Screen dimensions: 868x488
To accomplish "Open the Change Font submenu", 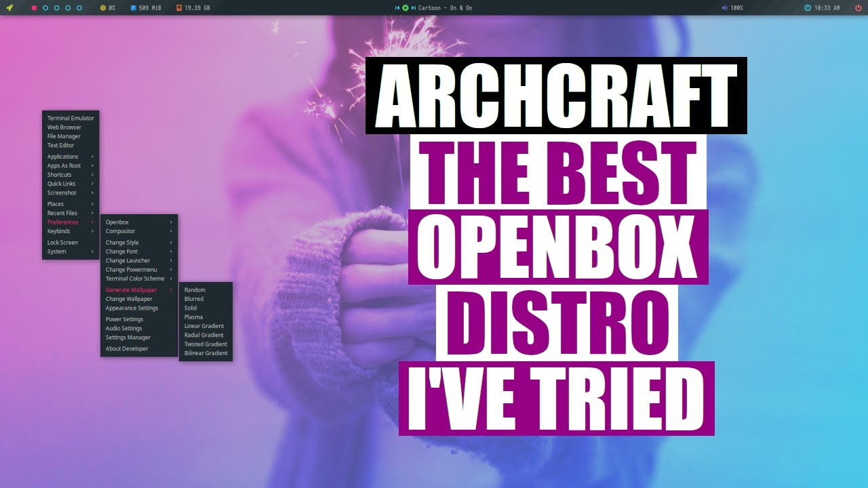I will click(139, 251).
